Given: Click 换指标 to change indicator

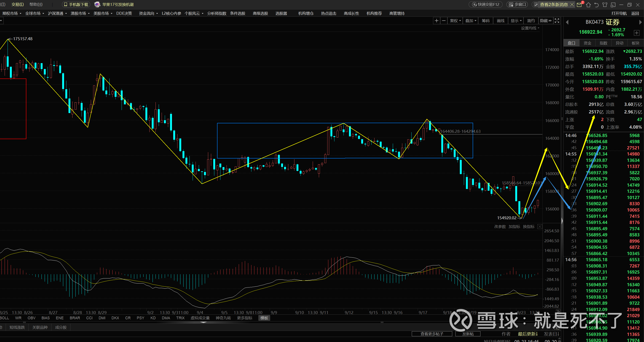Looking at the screenshot, I should [529, 227].
